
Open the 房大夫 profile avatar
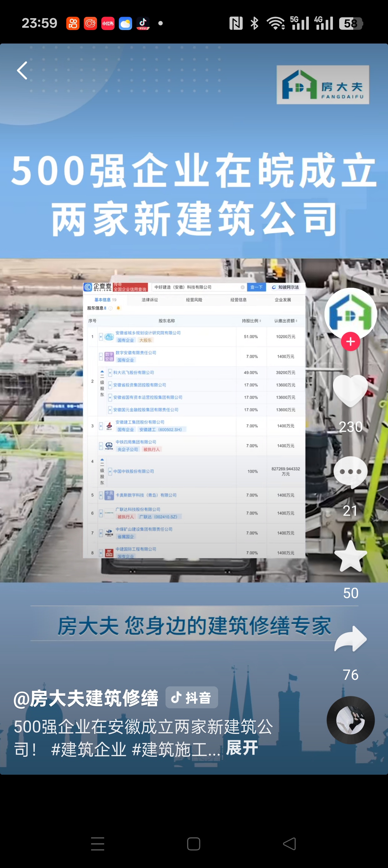[350, 313]
